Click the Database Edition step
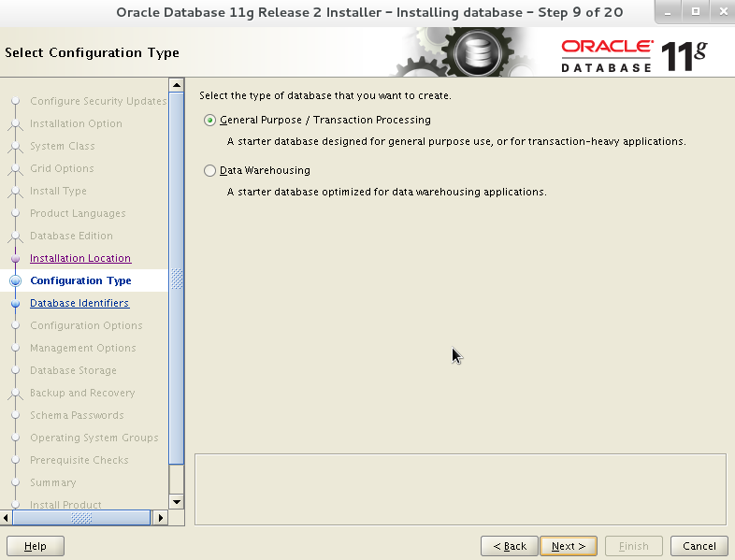This screenshot has height=560, width=735. (x=71, y=237)
